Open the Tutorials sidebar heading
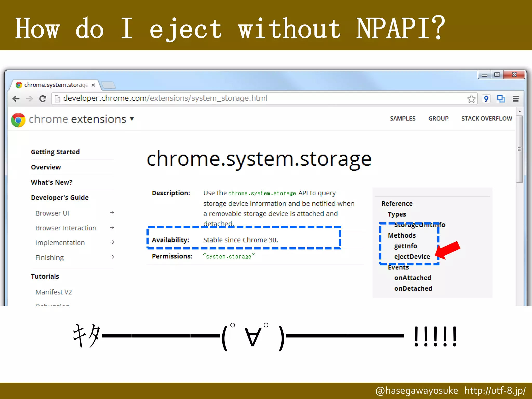This screenshot has width=532, height=399. tap(45, 276)
